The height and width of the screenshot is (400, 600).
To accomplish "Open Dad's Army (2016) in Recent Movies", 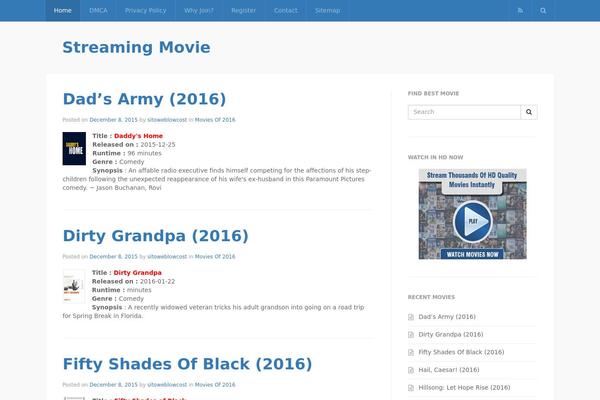I will coord(447,317).
